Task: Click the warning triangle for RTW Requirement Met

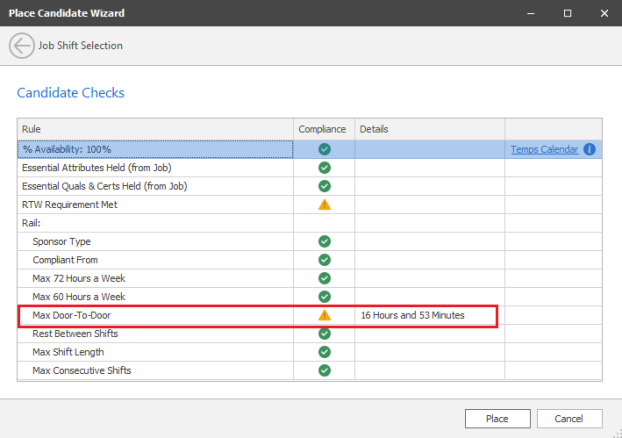Action: (324, 205)
